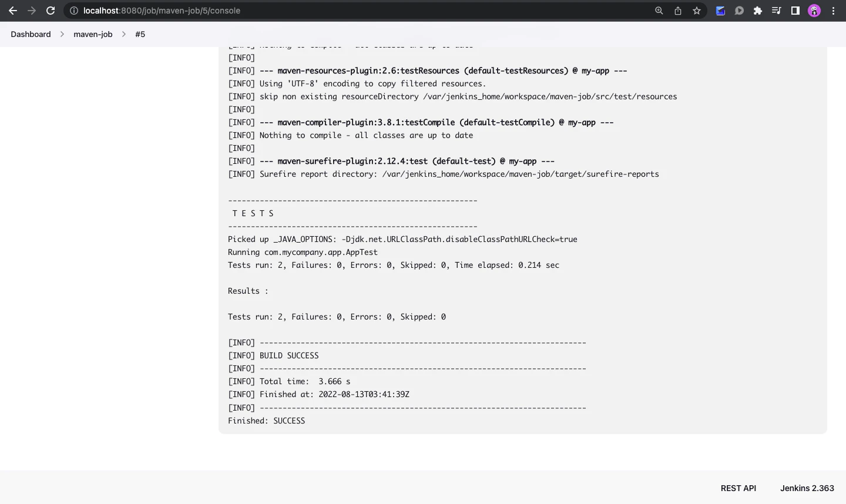The width and height of the screenshot is (846, 504).
Task: Select the Using 'UTF-8' encoding line
Action: point(357,83)
